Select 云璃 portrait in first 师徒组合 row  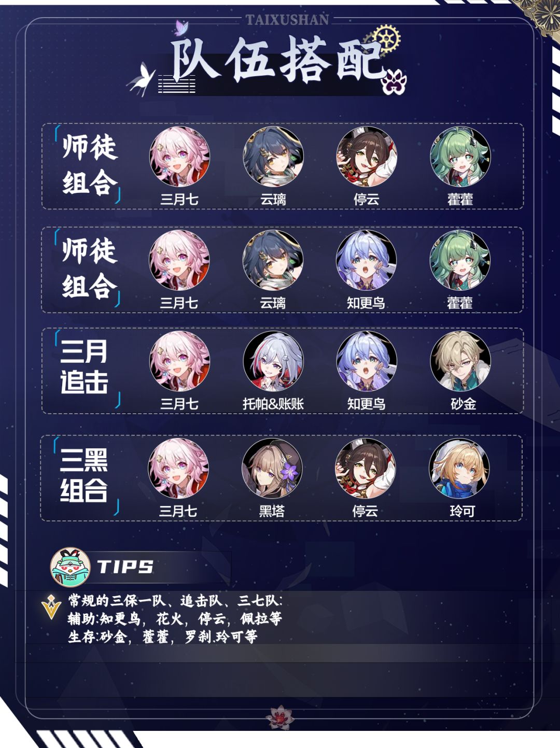coord(273,157)
